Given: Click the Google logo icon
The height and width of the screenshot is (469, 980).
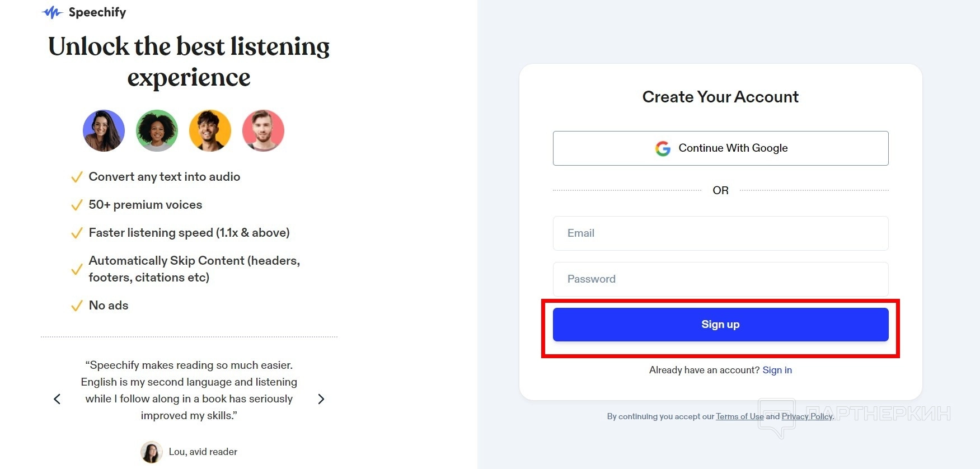Looking at the screenshot, I should [x=663, y=148].
